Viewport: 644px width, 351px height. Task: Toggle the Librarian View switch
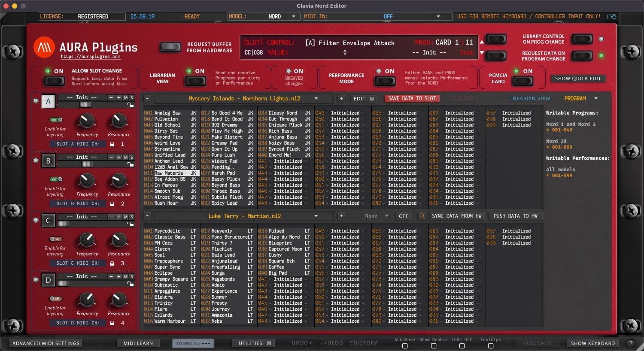coord(195,81)
